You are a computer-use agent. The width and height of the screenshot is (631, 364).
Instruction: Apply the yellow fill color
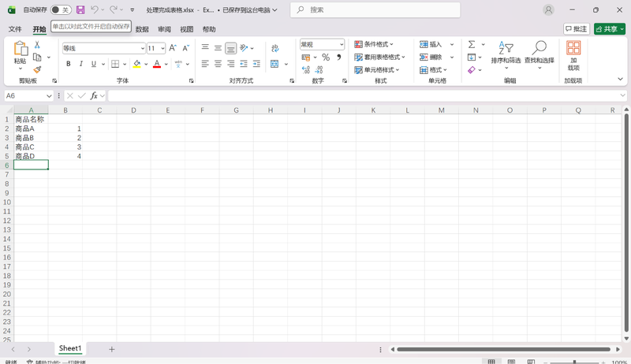coord(136,64)
